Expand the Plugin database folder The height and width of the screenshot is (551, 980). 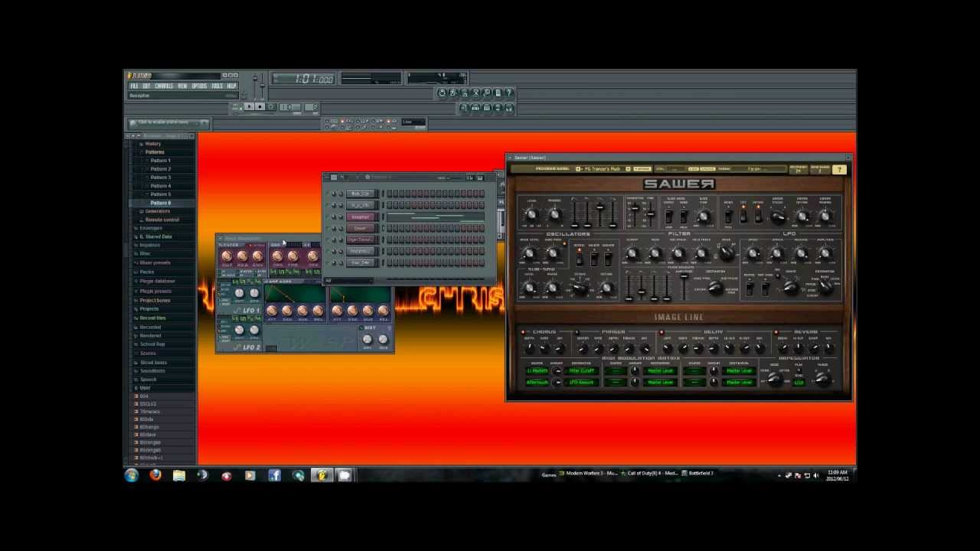point(156,281)
